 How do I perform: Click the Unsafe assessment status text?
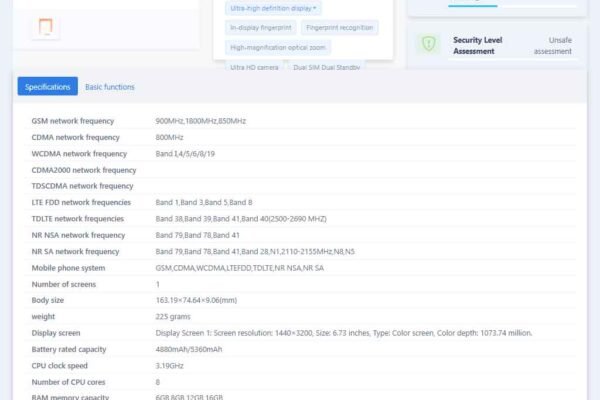[x=552, y=45]
